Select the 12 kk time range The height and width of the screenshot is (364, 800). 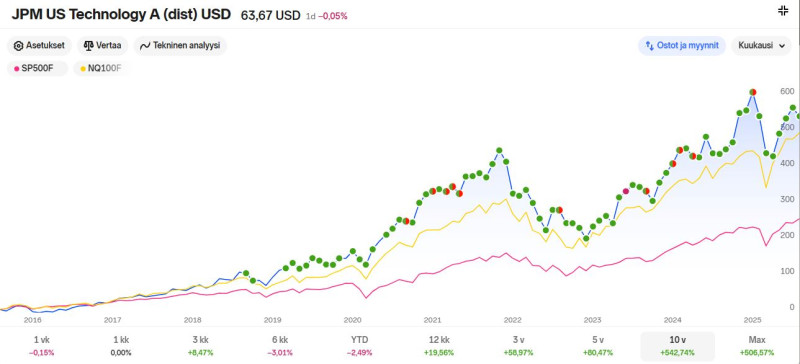click(439, 346)
